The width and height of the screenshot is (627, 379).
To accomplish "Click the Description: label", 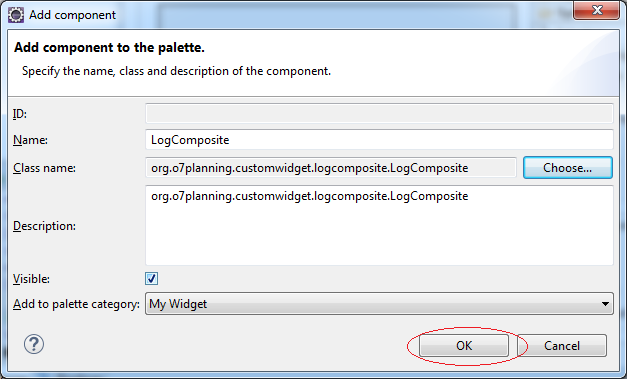I will point(44,226).
